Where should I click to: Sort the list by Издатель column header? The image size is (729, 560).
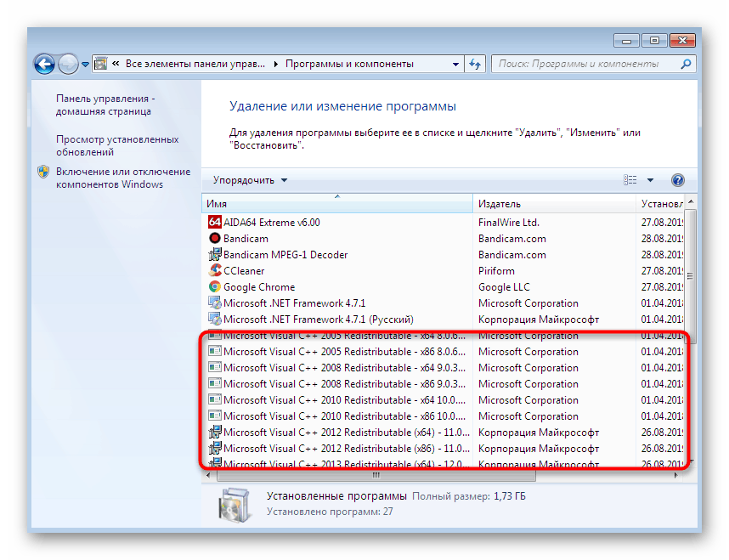[554, 204]
